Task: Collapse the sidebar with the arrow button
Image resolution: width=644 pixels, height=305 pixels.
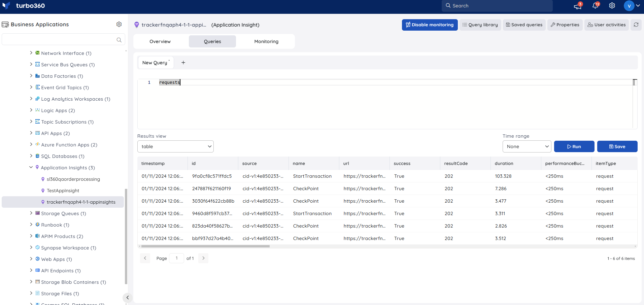Action: [x=127, y=298]
